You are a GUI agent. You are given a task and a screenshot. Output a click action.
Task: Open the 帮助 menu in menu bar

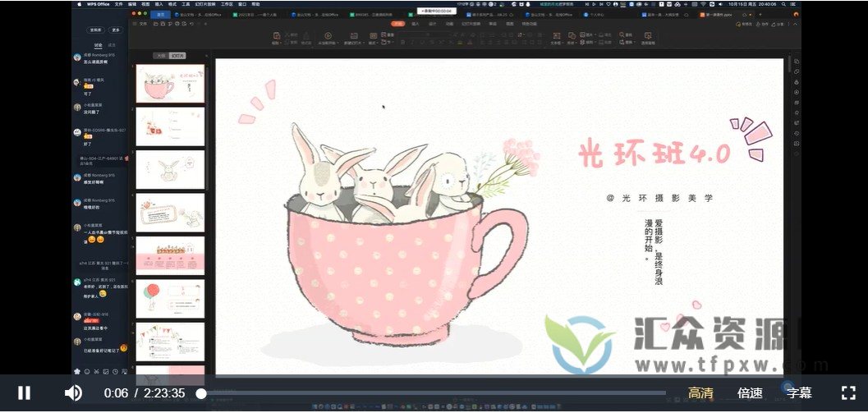pos(254,4)
